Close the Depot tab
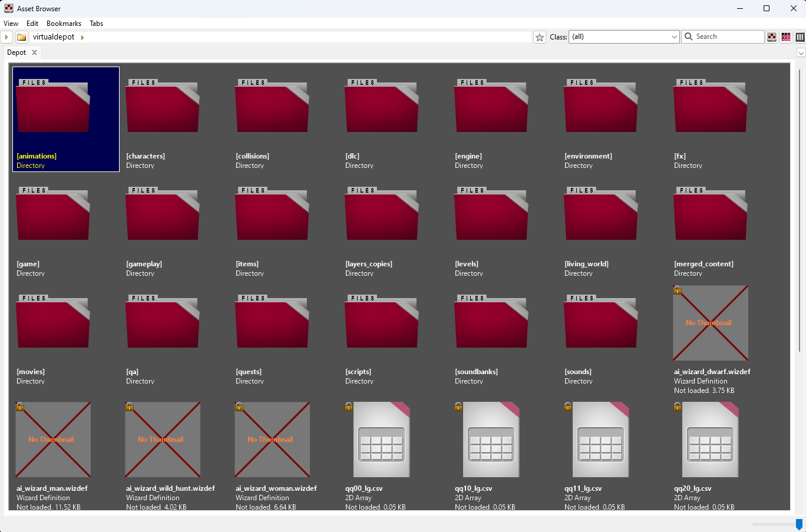 pyautogui.click(x=34, y=52)
